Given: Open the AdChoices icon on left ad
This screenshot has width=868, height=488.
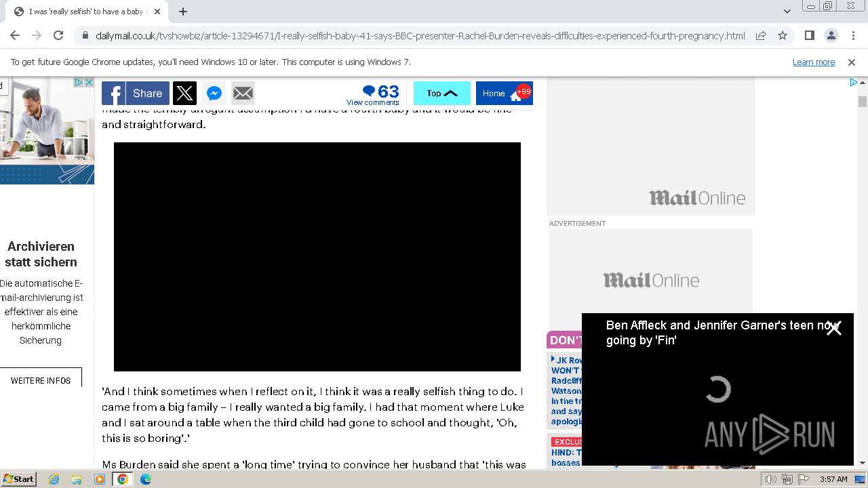Looking at the screenshot, I should pyautogui.click(x=79, y=82).
